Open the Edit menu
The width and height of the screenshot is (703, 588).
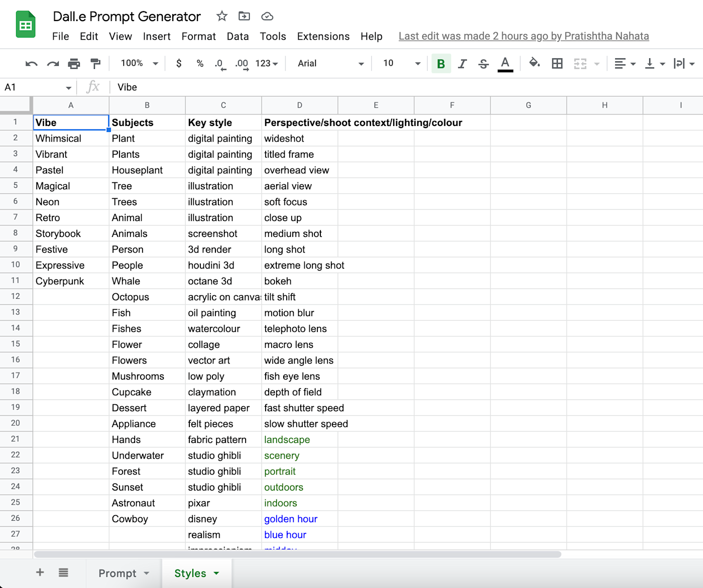point(89,36)
